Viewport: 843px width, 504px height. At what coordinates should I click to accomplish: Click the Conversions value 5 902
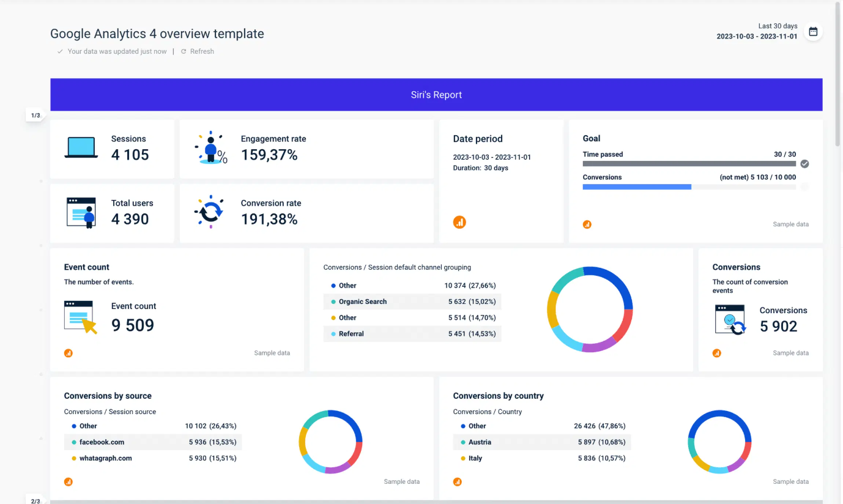tap(779, 327)
